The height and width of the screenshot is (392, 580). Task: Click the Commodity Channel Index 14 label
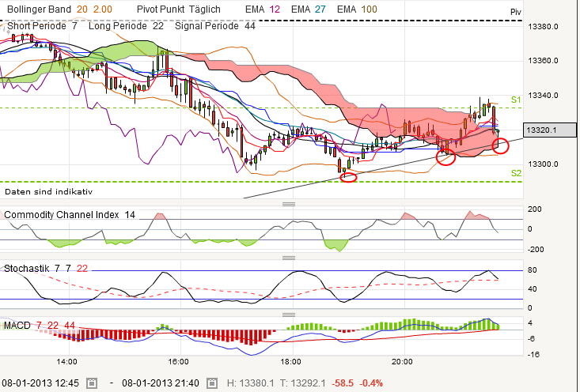point(70,215)
